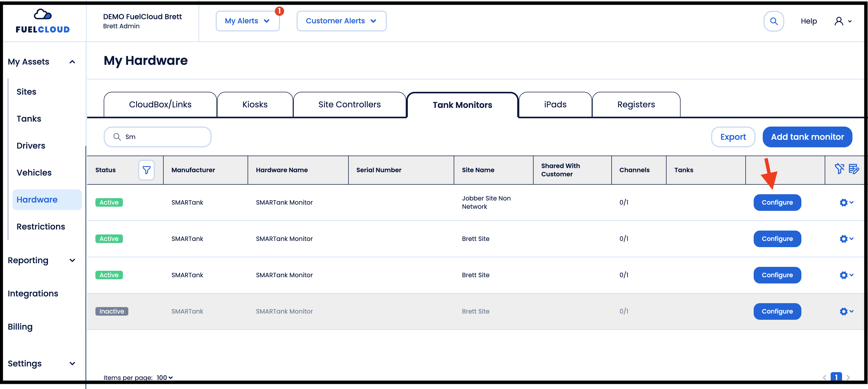
Task: Open the edit columns icon
Action: pyautogui.click(x=853, y=169)
